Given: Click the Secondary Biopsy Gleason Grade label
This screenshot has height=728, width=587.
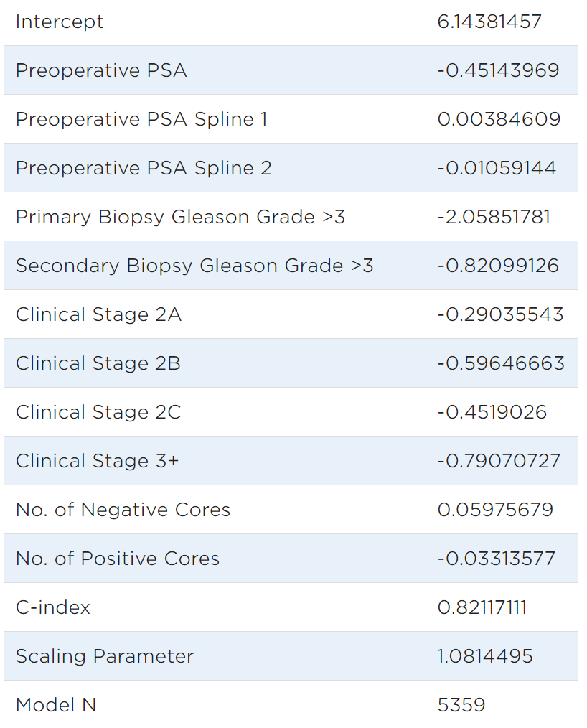Looking at the screenshot, I should (194, 266).
